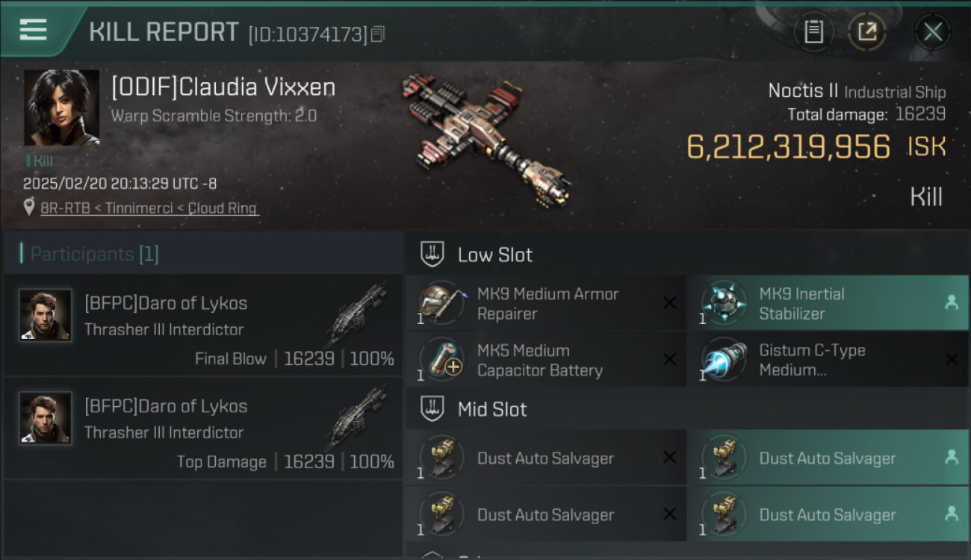Viewport: 971px width, 560px height.
Task: Select the first Dust Auto Salvager item
Action: click(546, 458)
